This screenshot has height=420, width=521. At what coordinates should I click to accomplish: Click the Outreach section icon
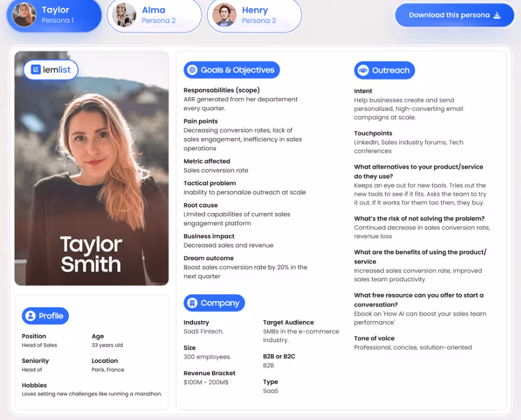363,70
